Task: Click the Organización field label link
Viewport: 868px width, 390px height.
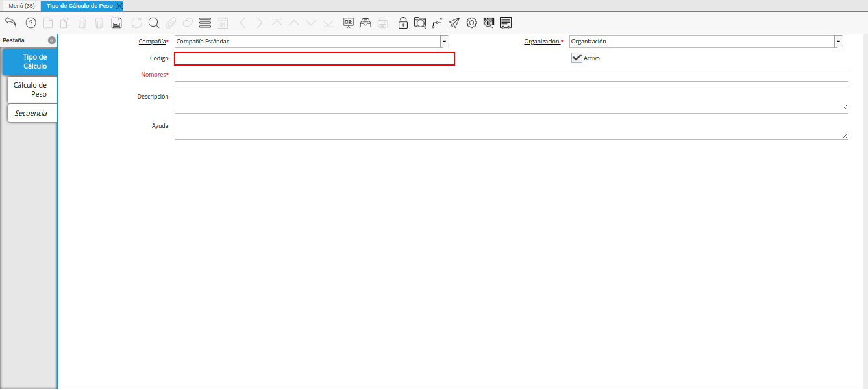Action: (542, 42)
